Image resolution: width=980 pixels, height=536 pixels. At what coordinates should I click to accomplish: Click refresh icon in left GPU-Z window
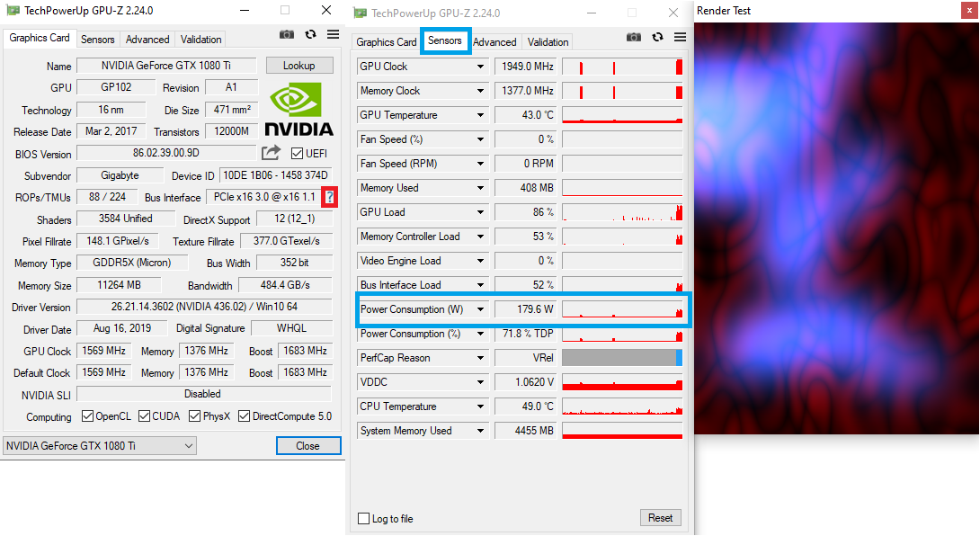[x=310, y=34]
